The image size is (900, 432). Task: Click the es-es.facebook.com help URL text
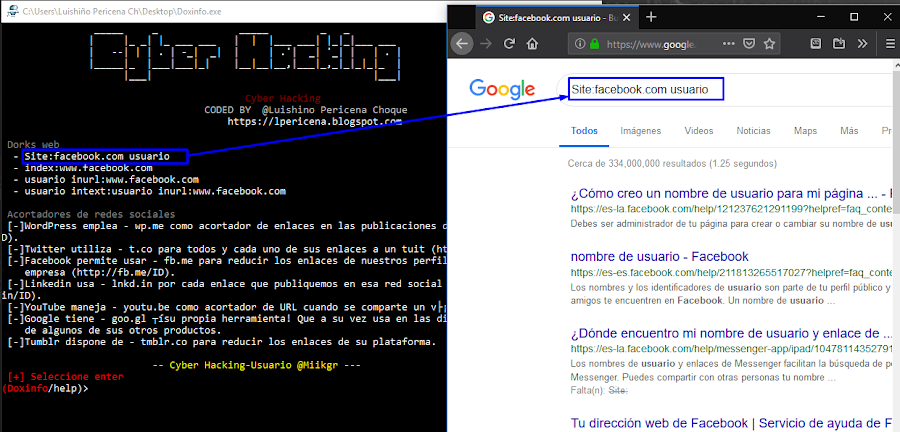[x=731, y=273]
